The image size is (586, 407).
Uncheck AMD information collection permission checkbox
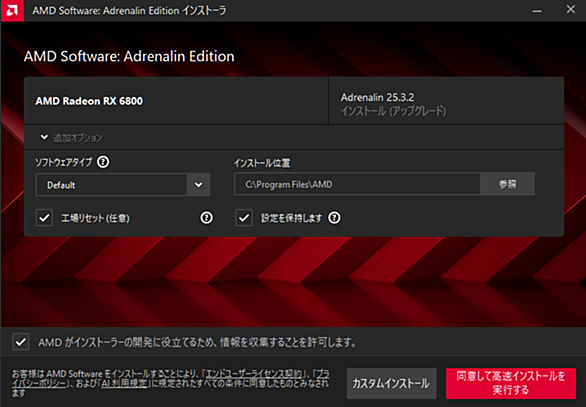point(21,342)
